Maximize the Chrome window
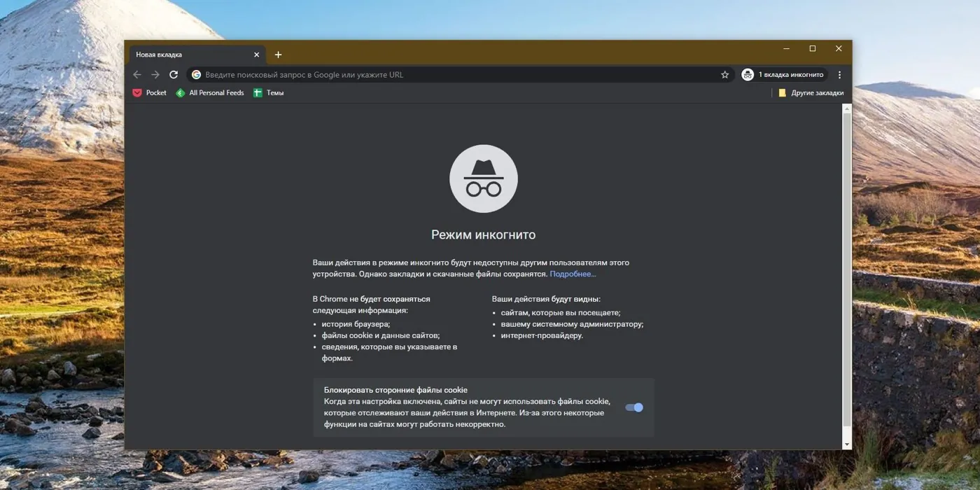 tap(813, 49)
